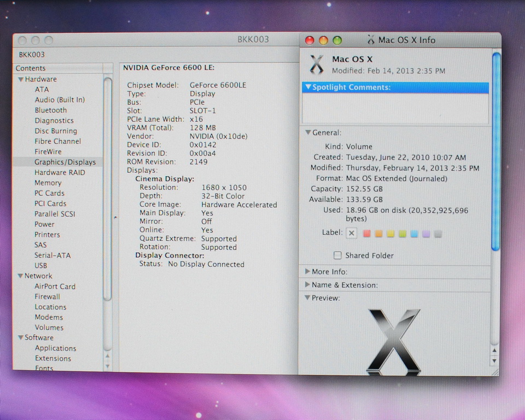Image resolution: width=525 pixels, height=420 pixels.
Task: Click the Info window scroll up arrow
Action: (494, 351)
